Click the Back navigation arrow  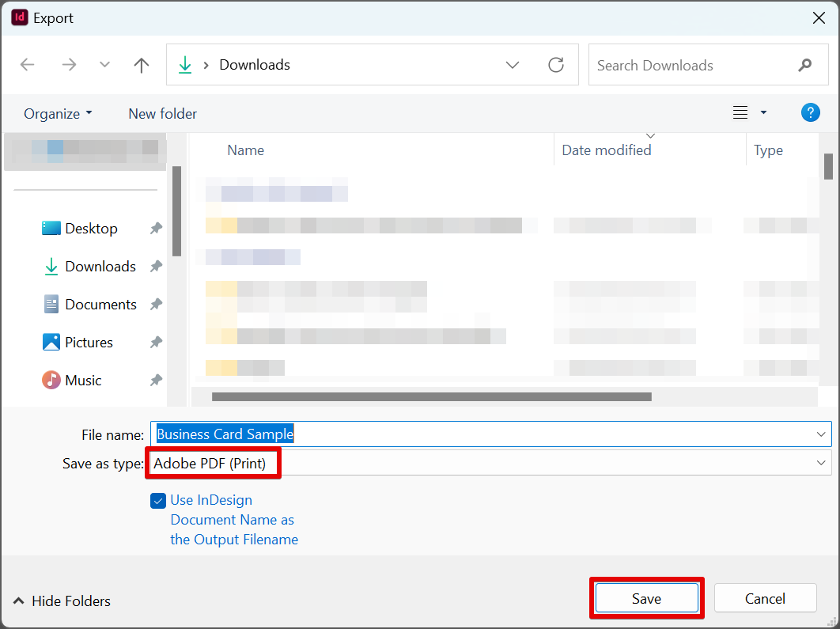[28, 65]
